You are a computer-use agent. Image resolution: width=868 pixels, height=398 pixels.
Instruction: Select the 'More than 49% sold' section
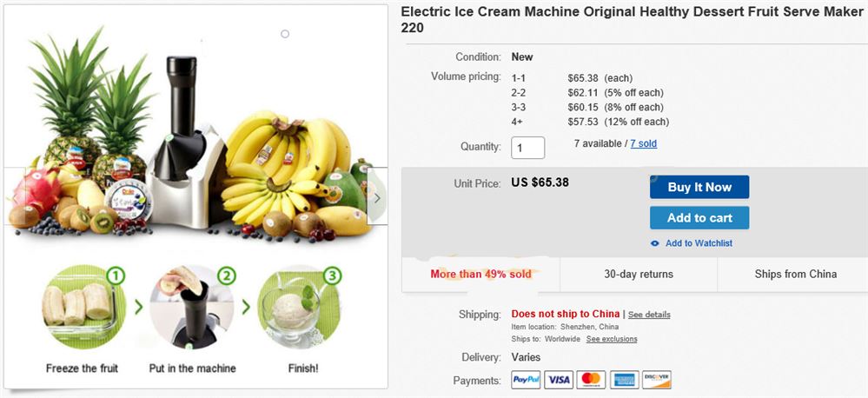(x=480, y=274)
